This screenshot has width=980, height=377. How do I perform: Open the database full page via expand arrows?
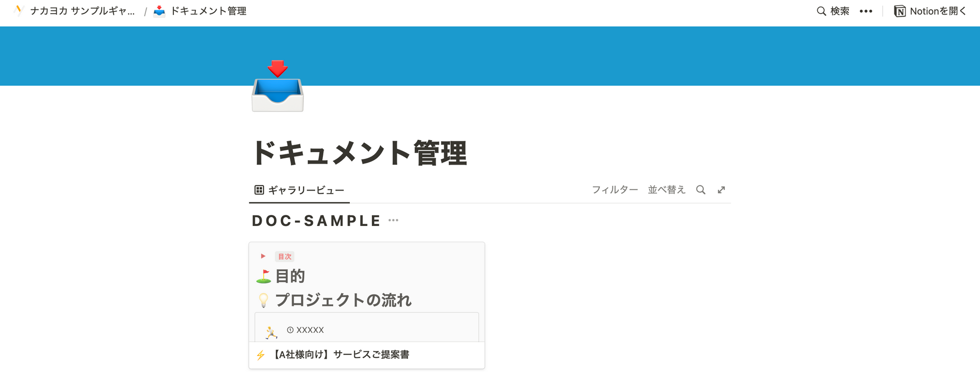721,190
